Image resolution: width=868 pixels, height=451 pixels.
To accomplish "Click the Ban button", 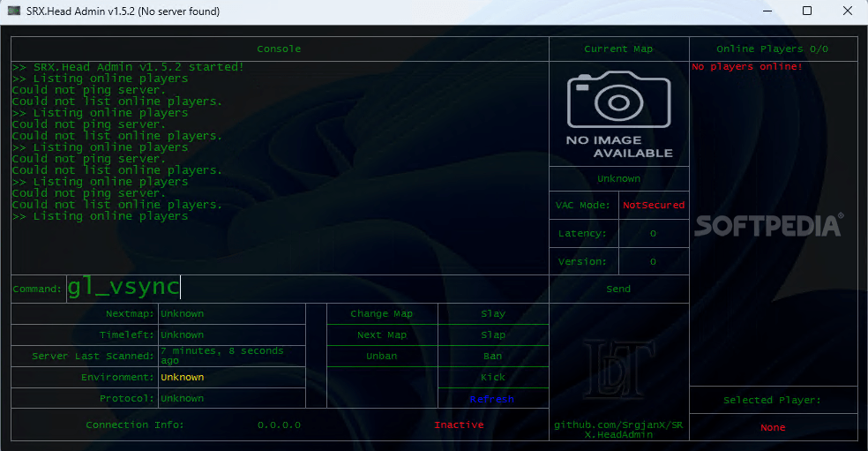I will tap(493, 356).
